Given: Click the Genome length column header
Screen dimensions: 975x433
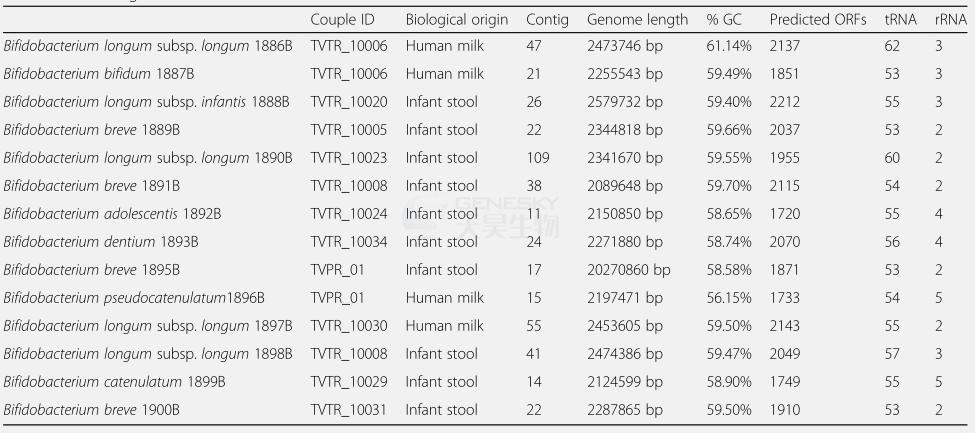Looking at the screenshot, I should coord(637,20).
